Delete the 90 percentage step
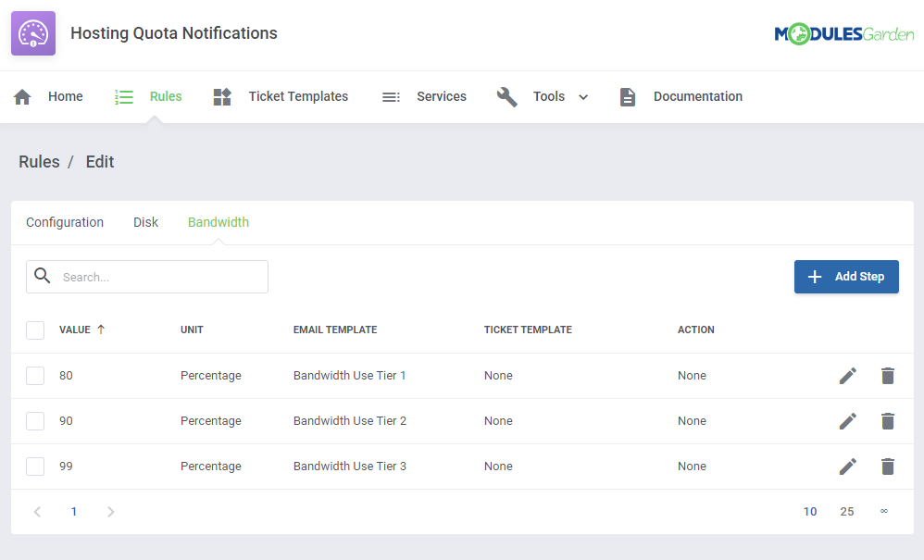 [888, 421]
